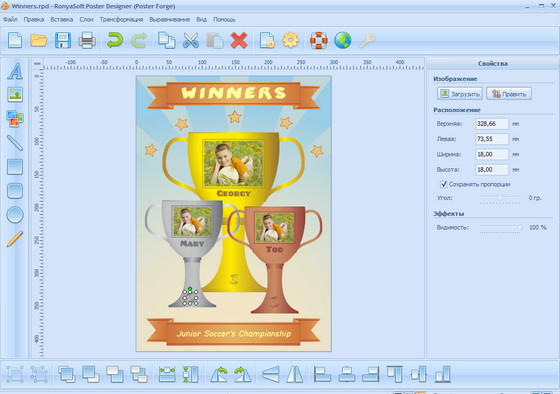Select the WINNERS banner on the poster

pos(233,95)
